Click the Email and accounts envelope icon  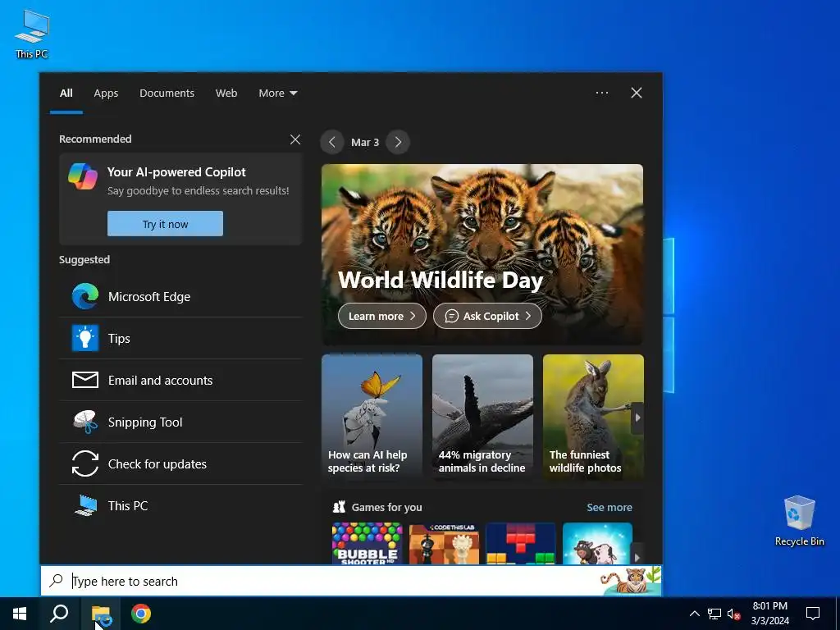click(85, 380)
